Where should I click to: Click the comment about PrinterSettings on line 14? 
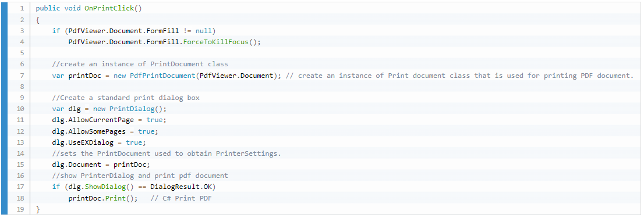167,153
